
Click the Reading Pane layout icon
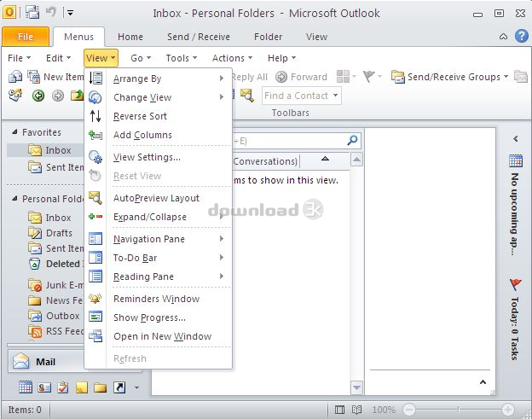(95, 276)
